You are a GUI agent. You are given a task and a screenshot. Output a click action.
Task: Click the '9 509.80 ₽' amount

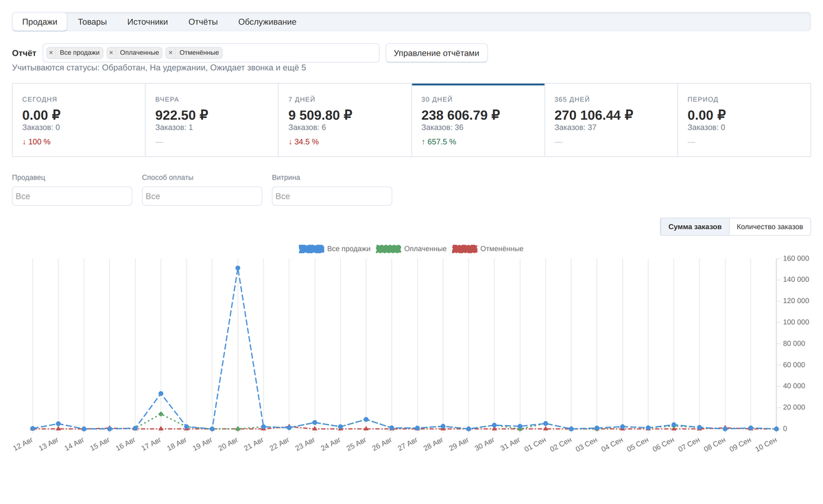(320, 115)
